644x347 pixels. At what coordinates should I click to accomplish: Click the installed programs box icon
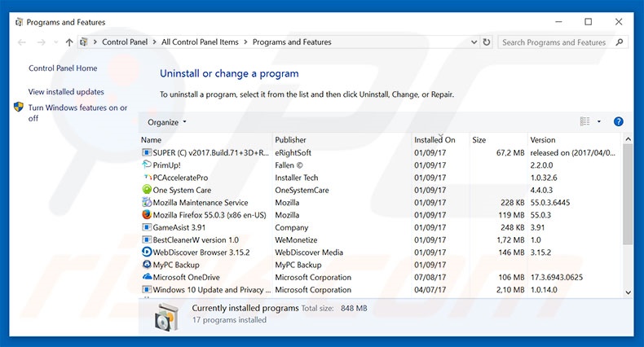pos(167,317)
